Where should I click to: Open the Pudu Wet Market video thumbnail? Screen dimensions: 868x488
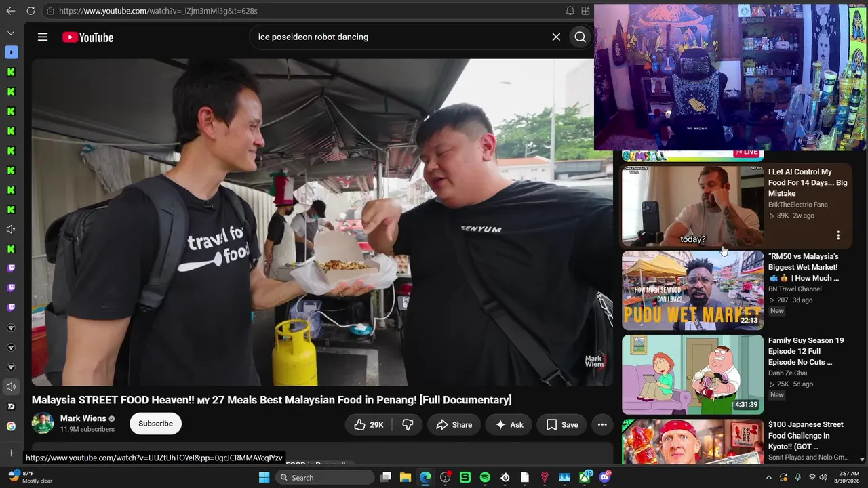[x=692, y=291]
